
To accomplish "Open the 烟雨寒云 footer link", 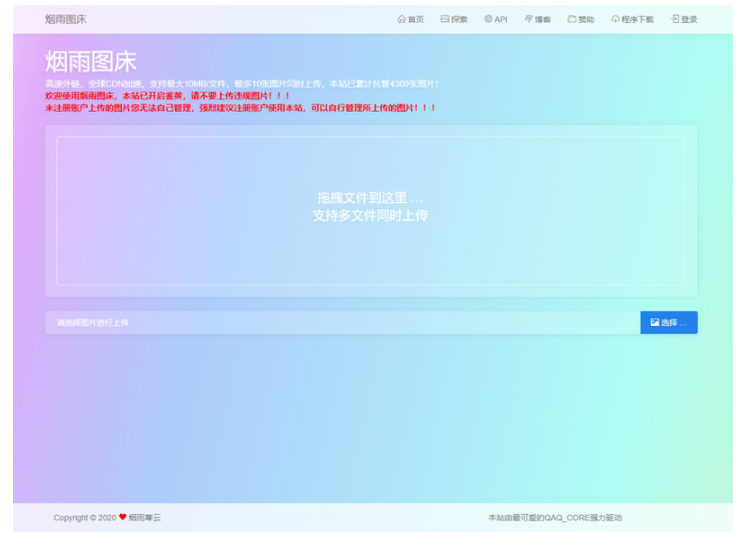I will coord(145,517).
